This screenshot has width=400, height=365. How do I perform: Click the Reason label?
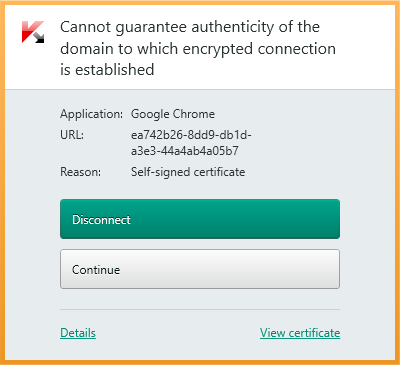pos(80,172)
